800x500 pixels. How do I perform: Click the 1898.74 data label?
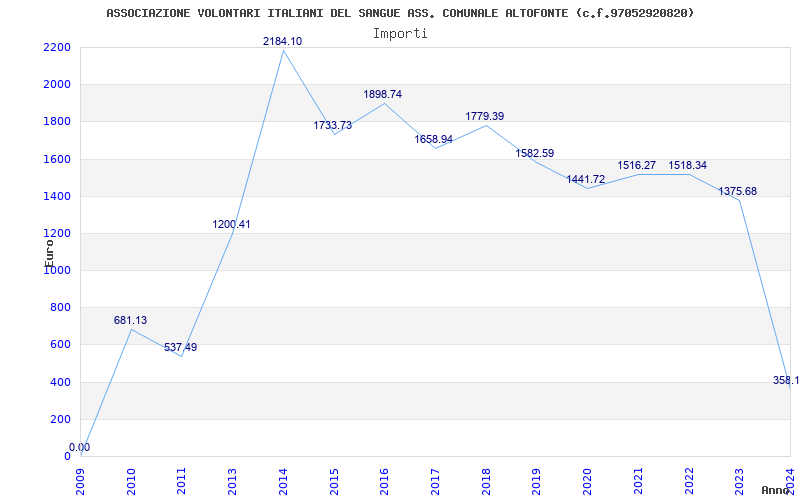382,94
